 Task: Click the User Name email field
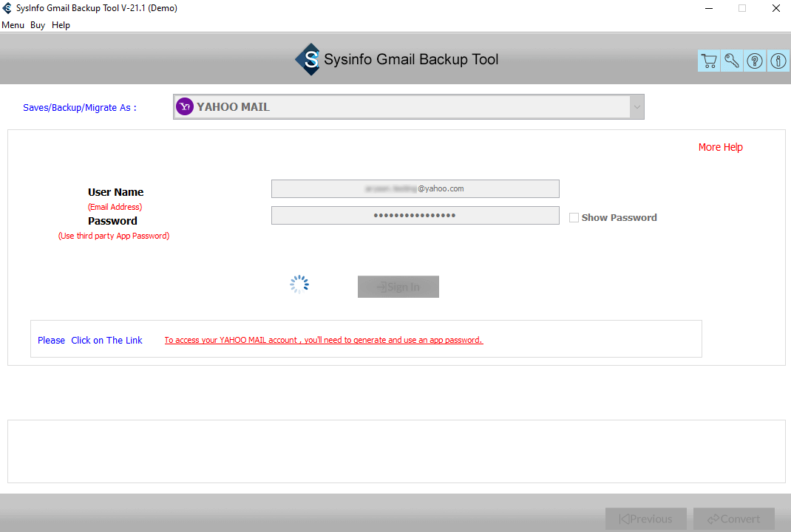[x=415, y=188]
